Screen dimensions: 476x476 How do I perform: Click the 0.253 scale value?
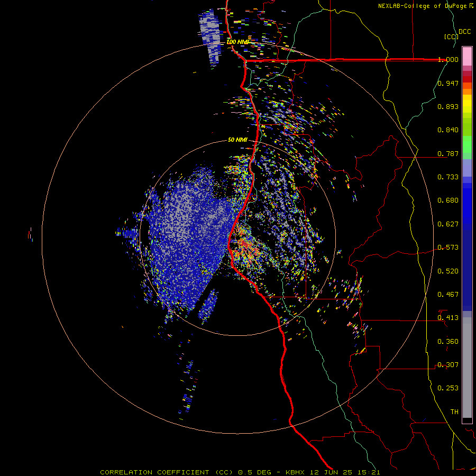coord(448,388)
